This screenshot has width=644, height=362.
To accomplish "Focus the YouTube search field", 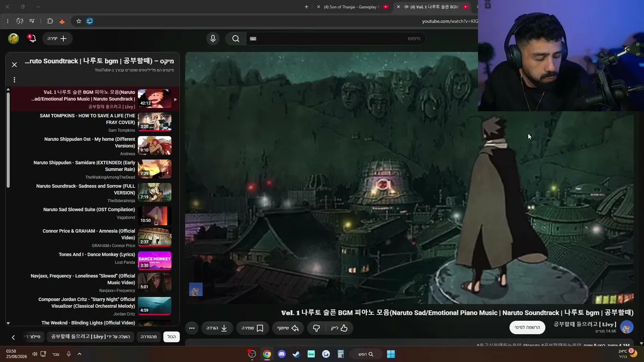I will [336, 38].
